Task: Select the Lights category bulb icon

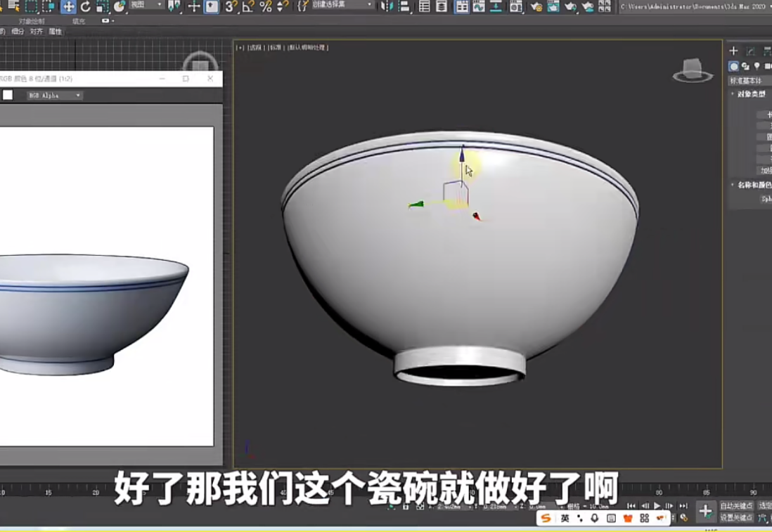Action: (x=757, y=66)
